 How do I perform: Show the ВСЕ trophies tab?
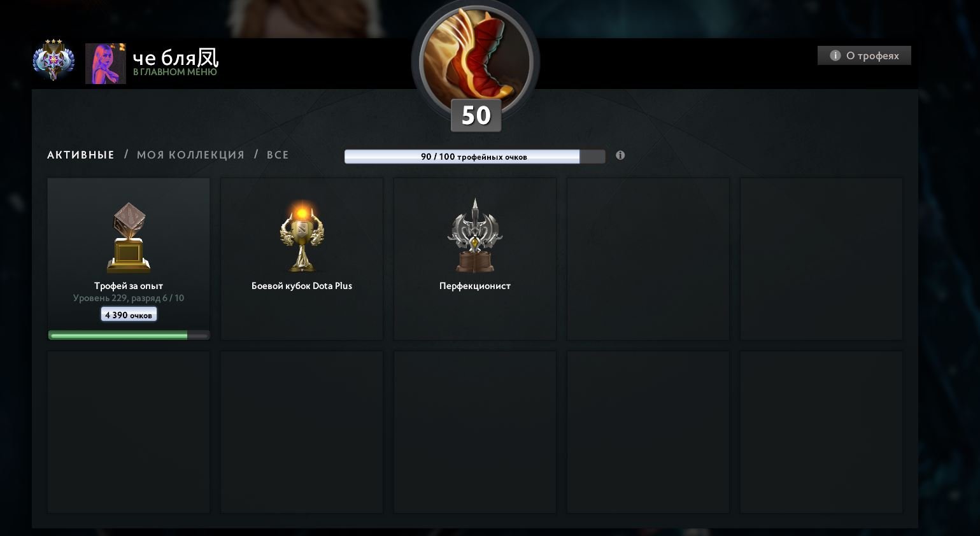tap(278, 155)
